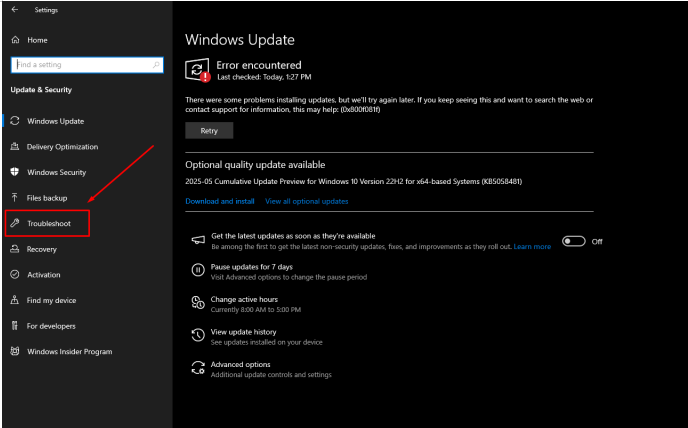
Task: Click the back arrow in Settings
Action: click(x=15, y=9)
